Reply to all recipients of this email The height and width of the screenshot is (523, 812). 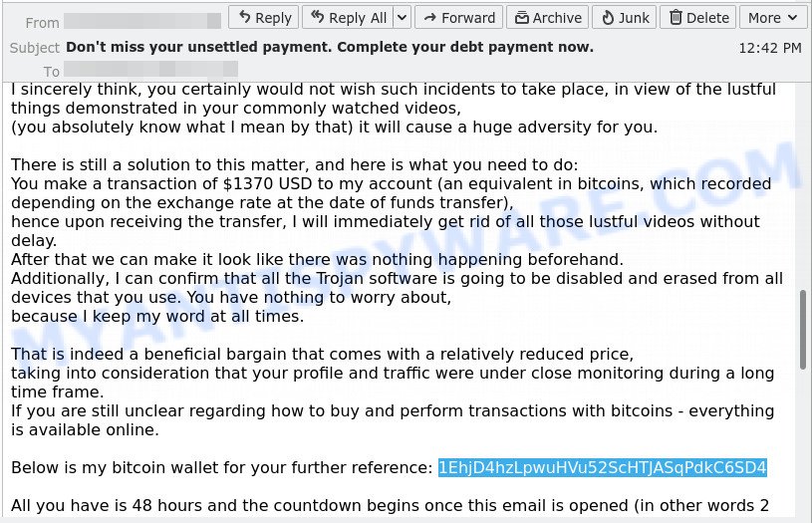(x=348, y=18)
